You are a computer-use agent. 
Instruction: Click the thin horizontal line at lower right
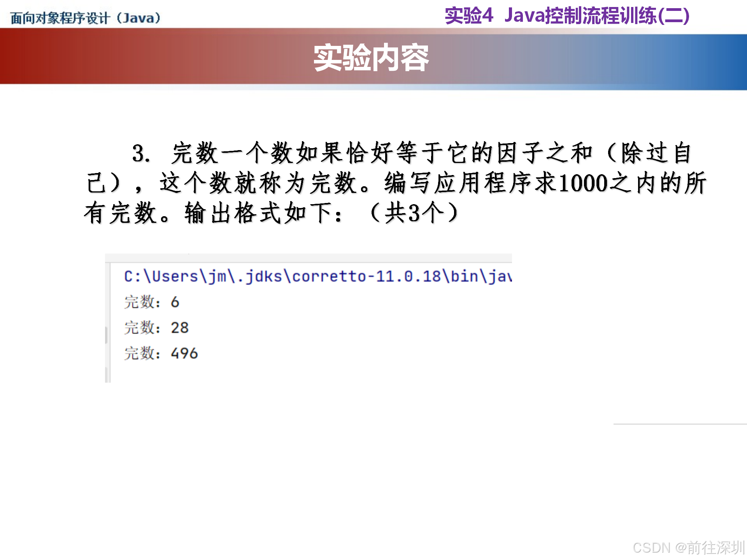point(680,424)
